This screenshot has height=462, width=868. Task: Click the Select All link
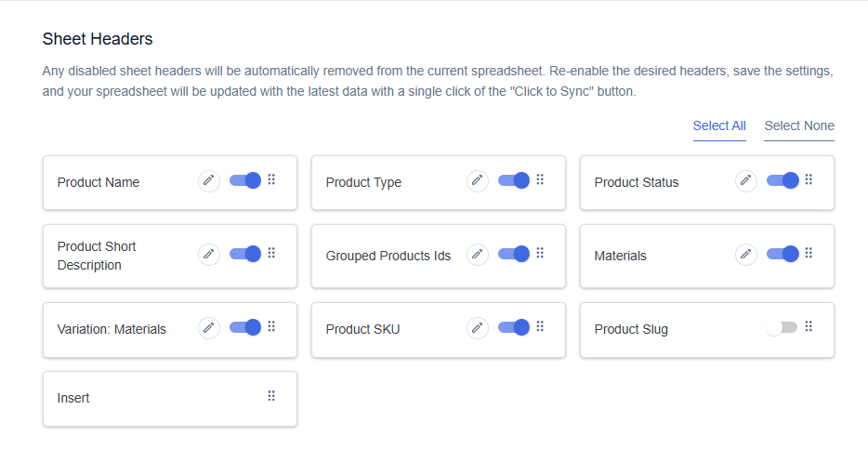pos(719,126)
